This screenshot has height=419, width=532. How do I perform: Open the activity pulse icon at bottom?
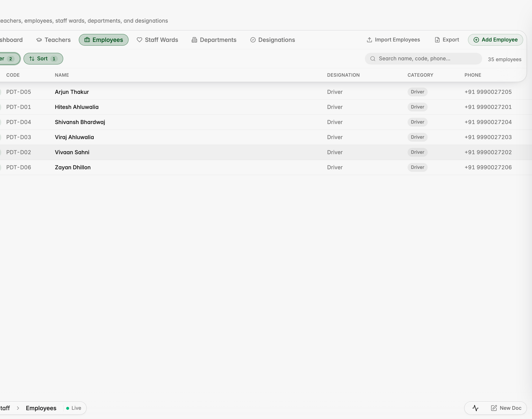(475, 408)
